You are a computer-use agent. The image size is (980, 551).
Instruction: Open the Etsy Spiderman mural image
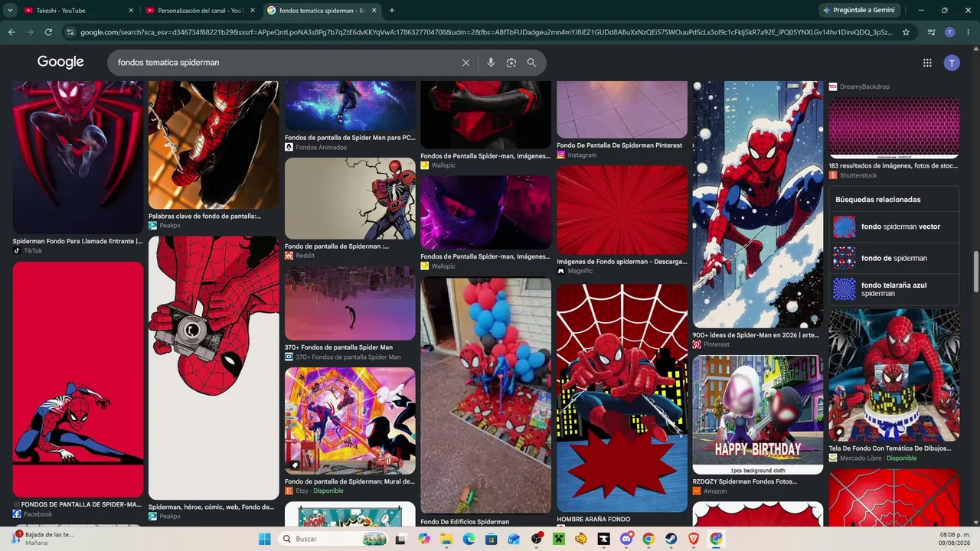350,421
